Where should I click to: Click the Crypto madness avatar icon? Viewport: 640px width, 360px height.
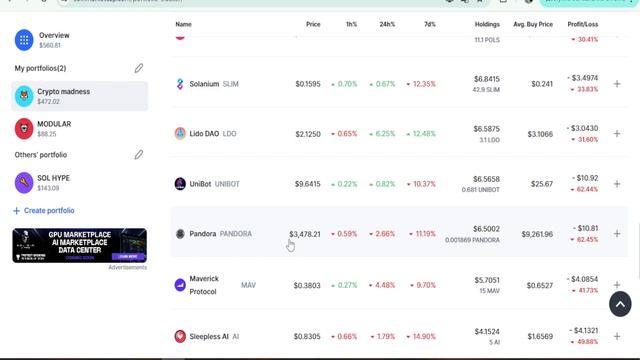point(24,96)
